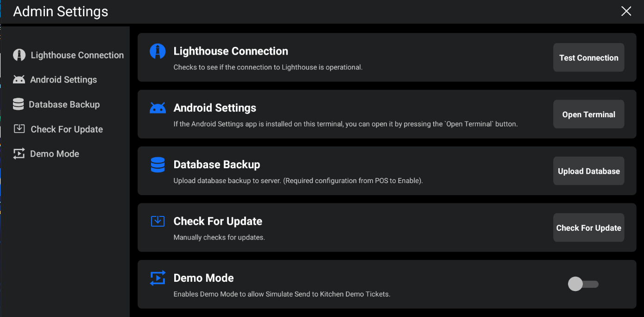Click the download-box update icon in the sidebar
Image resolution: width=644 pixels, height=317 pixels.
19,129
